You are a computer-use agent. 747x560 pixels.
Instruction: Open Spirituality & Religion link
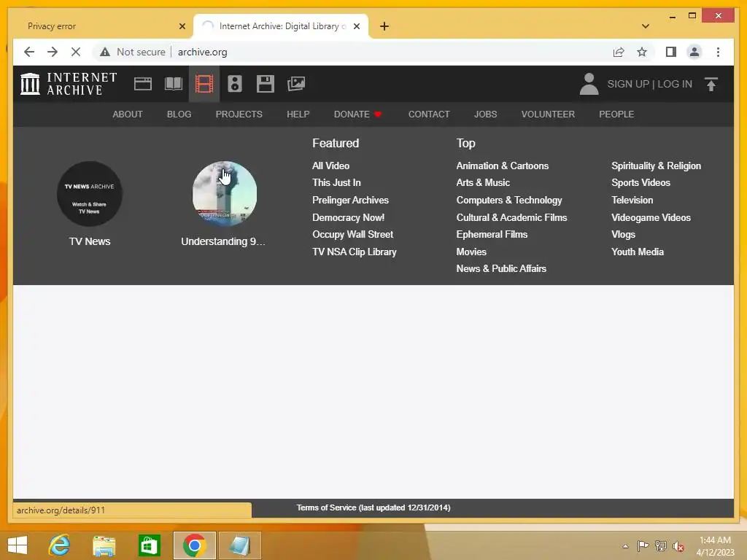pyautogui.click(x=656, y=166)
